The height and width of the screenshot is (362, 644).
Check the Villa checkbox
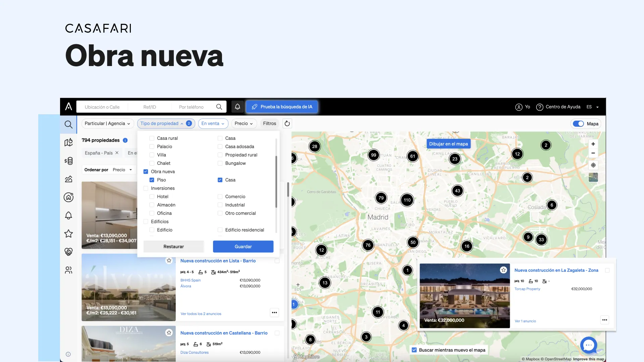(x=152, y=155)
